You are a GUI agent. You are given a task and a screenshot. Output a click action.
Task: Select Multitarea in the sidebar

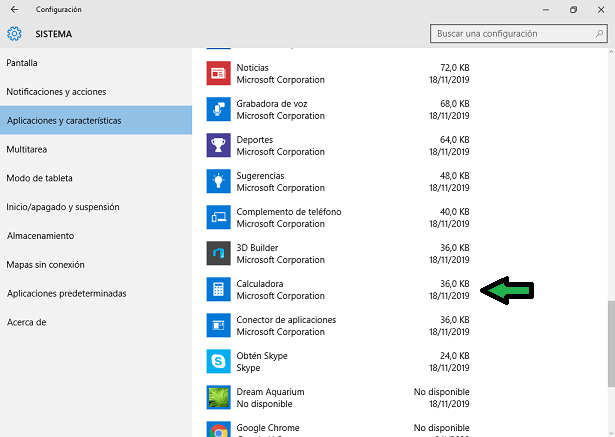tap(27, 149)
